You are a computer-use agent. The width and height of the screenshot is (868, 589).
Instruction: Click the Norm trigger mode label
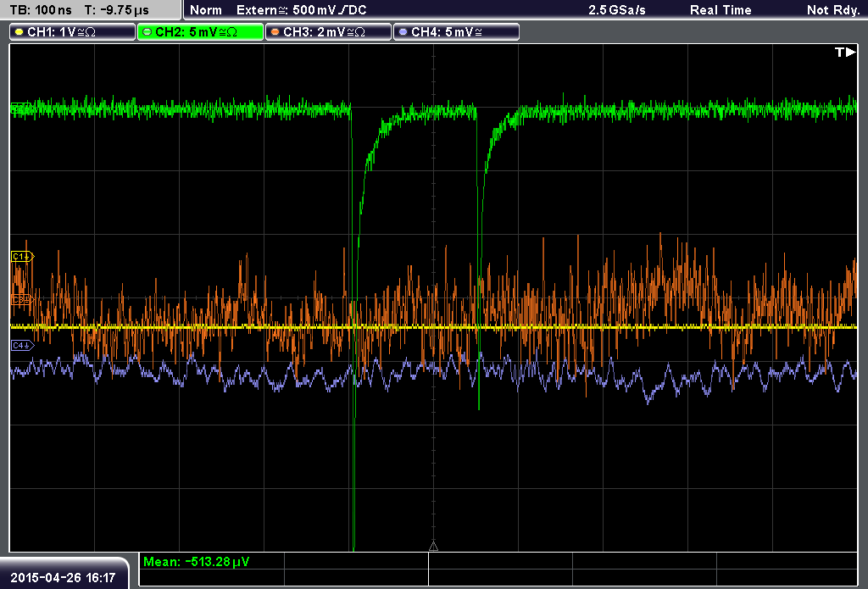tap(206, 10)
